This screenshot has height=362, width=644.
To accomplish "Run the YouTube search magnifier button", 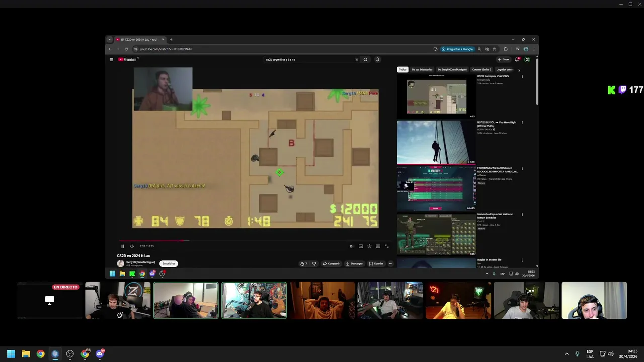I will point(365,59).
